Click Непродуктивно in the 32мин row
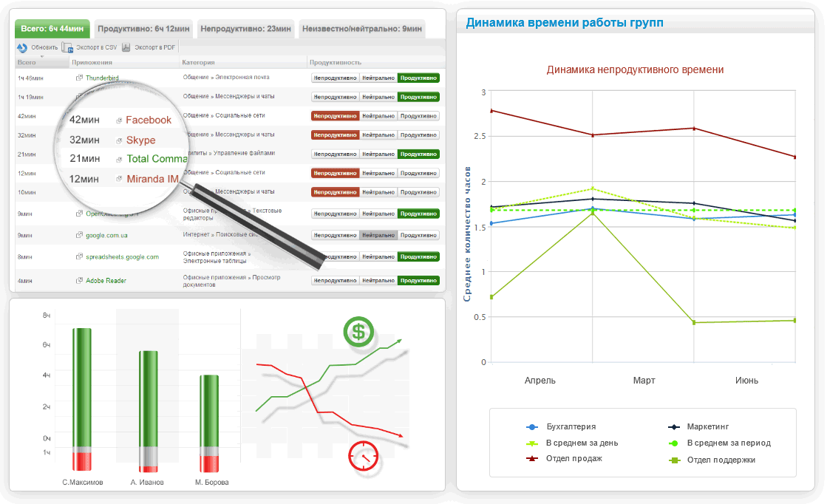 point(336,135)
